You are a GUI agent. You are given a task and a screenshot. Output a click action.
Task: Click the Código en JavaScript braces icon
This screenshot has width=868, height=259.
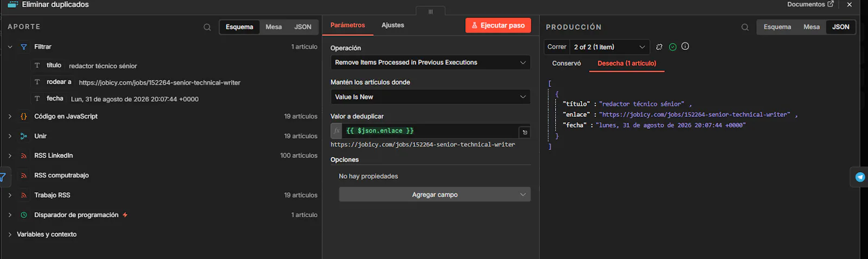coord(24,116)
